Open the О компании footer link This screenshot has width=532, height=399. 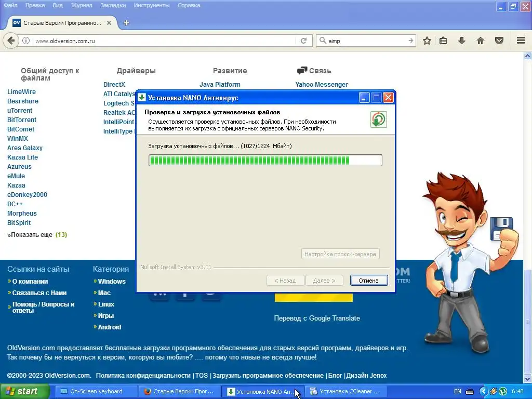(30, 282)
